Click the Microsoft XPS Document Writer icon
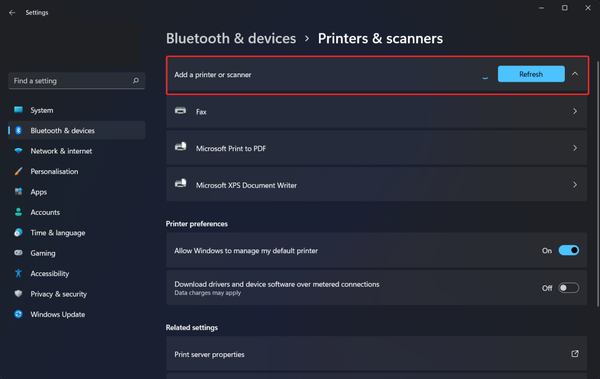Viewport: 600px width, 379px height. (181, 184)
